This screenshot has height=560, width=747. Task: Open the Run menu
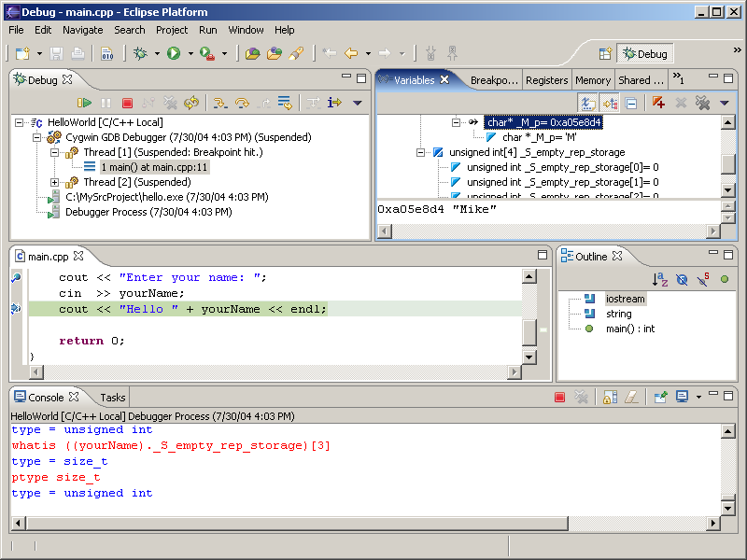(x=207, y=30)
